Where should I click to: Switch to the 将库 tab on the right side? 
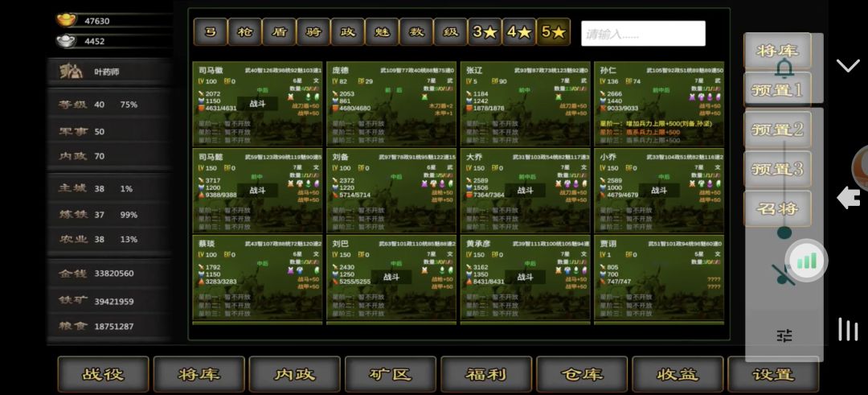click(x=777, y=51)
